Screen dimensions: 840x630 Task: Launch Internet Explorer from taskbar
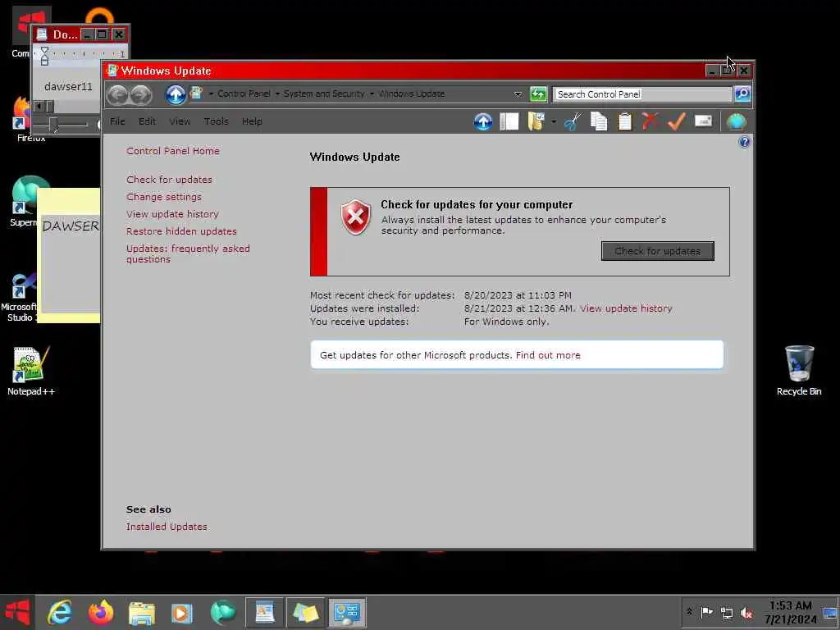point(60,612)
